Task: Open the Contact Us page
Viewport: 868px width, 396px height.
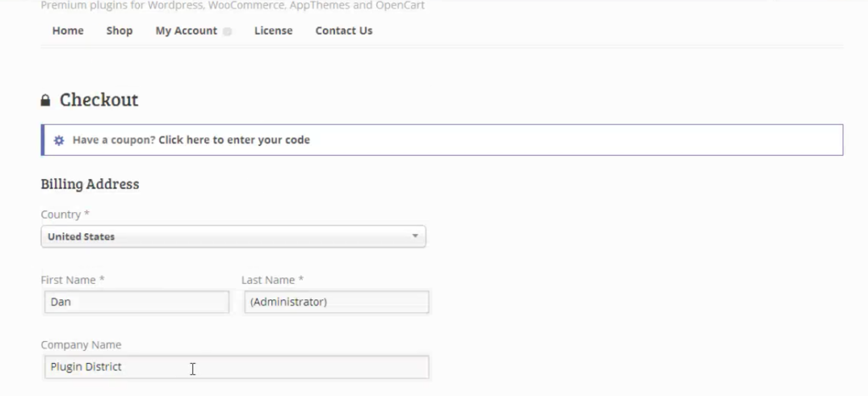Action: 344,31
